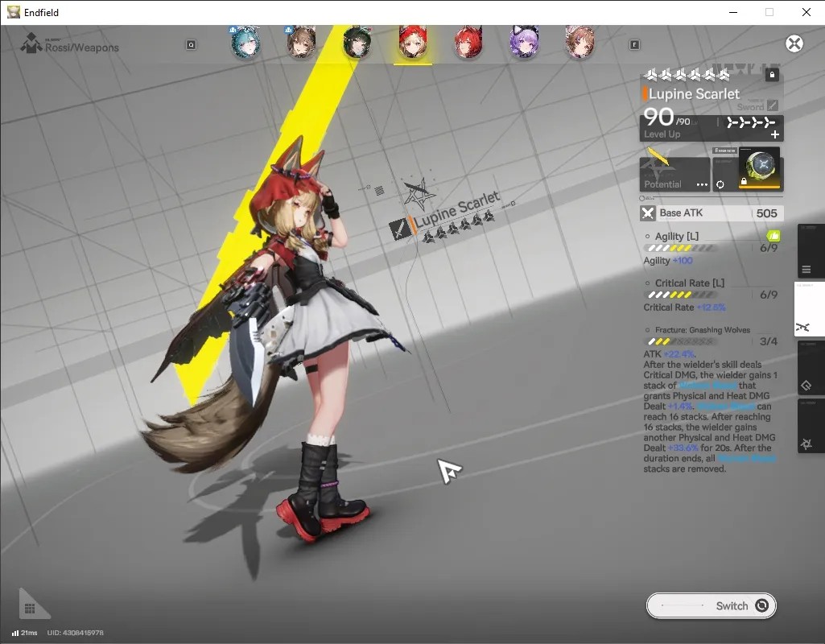Screen dimensions: 825x644
Task: Click the Critical Rate progress bar
Action: tap(681, 295)
